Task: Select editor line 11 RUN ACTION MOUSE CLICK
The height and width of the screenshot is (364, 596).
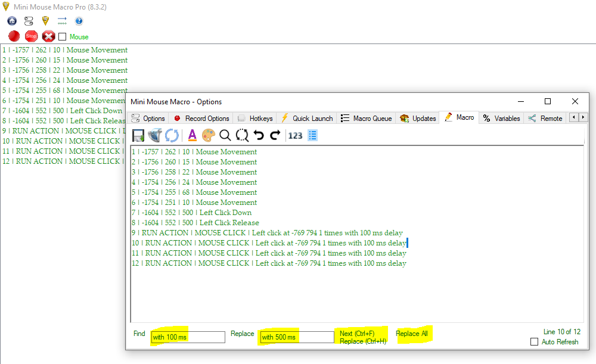Action: pyautogui.click(x=269, y=253)
